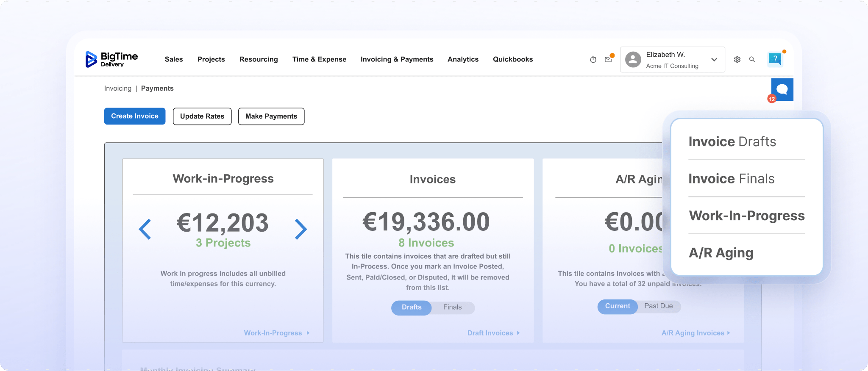Screen dimensions: 868x371
Task: Open the timer stopwatch icon
Action: click(593, 59)
